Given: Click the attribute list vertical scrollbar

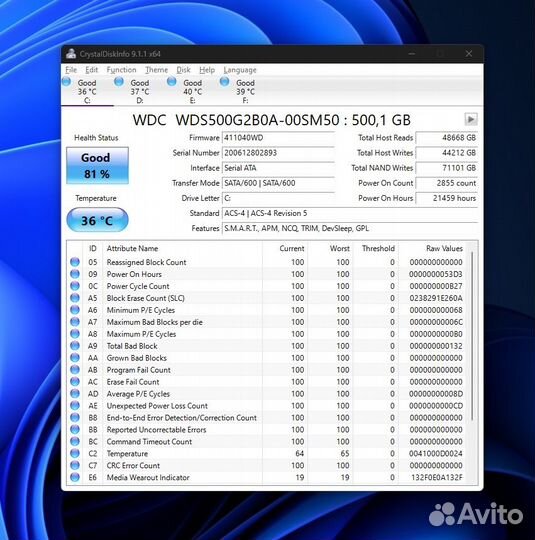Looking at the screenshot, I should 472,336.
